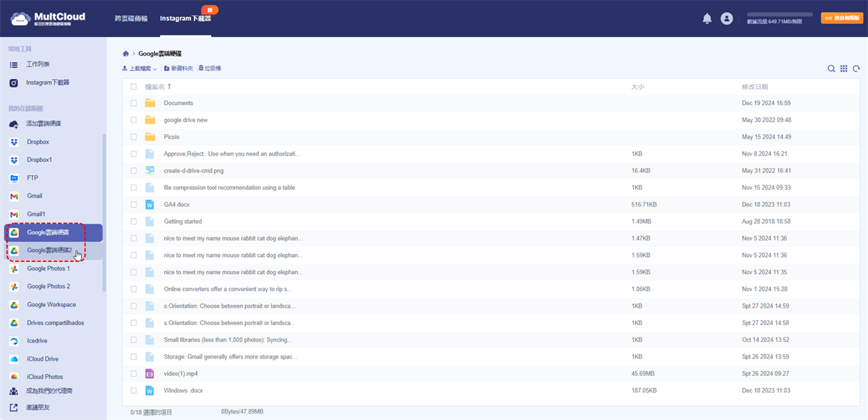The width and height of the screenshot is (868, 420).
Task: Open notifications bell icon
Action: (707, 19)
